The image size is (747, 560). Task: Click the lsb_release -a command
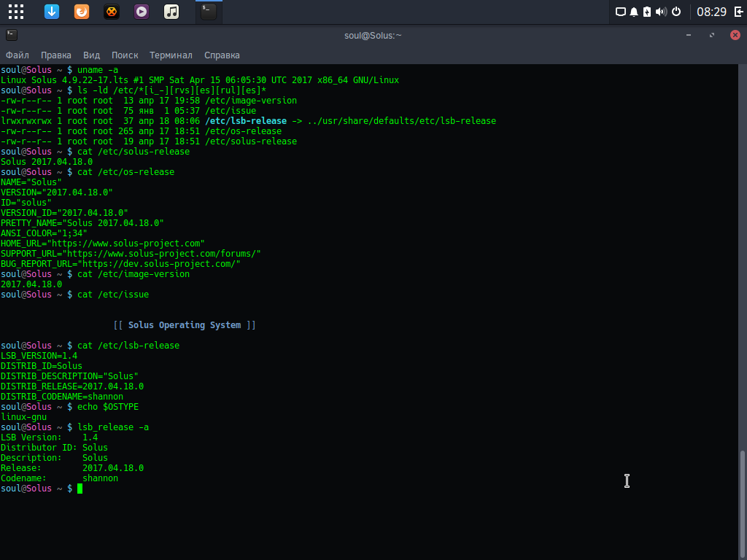tap(113, 427)
